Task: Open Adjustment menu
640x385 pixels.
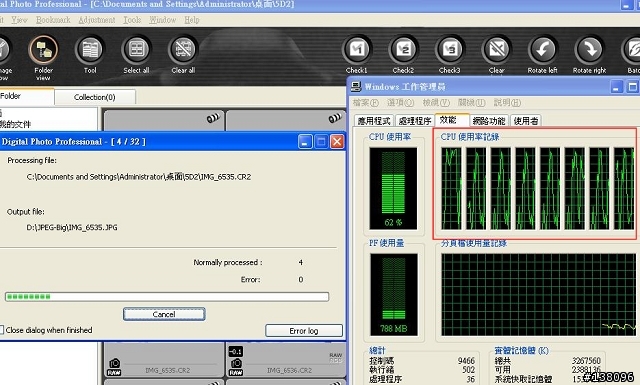Action: tap(97, 20)
